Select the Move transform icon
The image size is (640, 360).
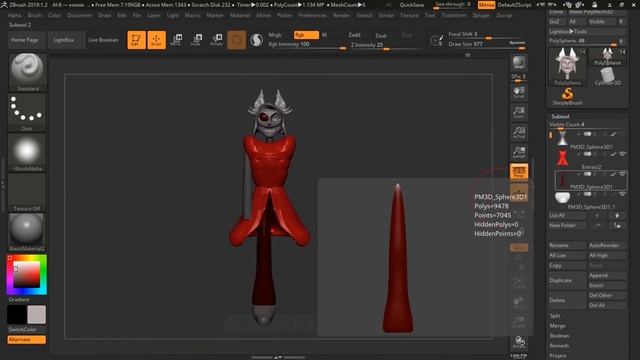point(176,40)
